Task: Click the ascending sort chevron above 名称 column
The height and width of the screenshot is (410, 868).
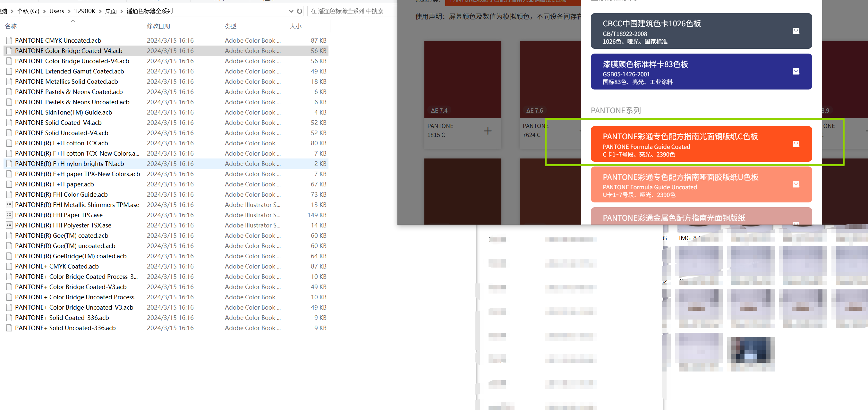Action: [x=73, y=21]
